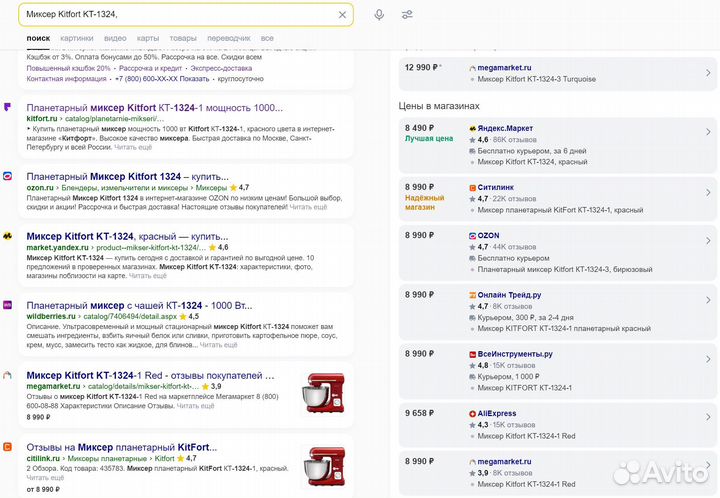Click the Citilink result favicon
Screen dimensions: 720x498
[8, 447]
